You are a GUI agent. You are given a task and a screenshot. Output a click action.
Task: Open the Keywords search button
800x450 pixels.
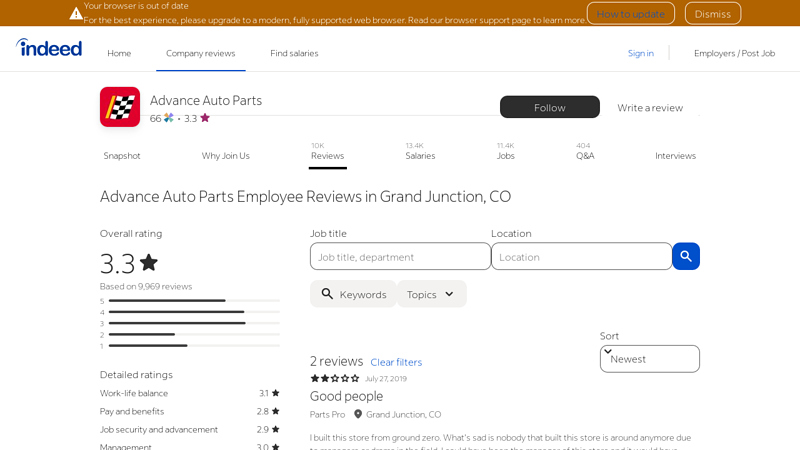[x=353, y=294]
